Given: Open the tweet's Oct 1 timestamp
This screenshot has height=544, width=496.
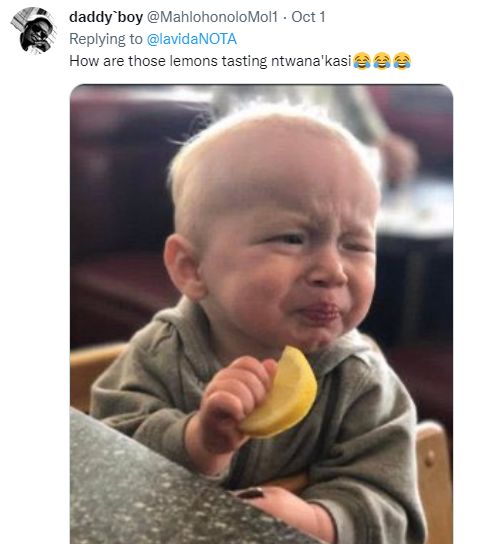Looking at the screenshot, I should coord(308,17).
